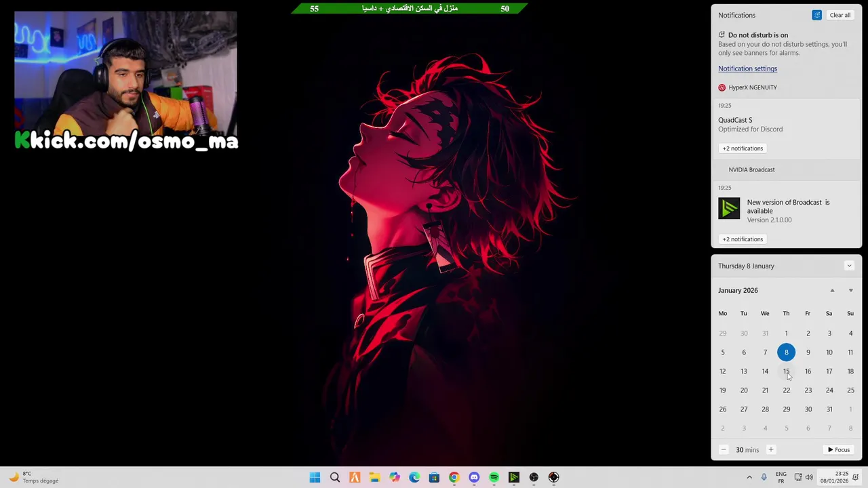Open the volume speaker icon in tray

coord(809,477)
